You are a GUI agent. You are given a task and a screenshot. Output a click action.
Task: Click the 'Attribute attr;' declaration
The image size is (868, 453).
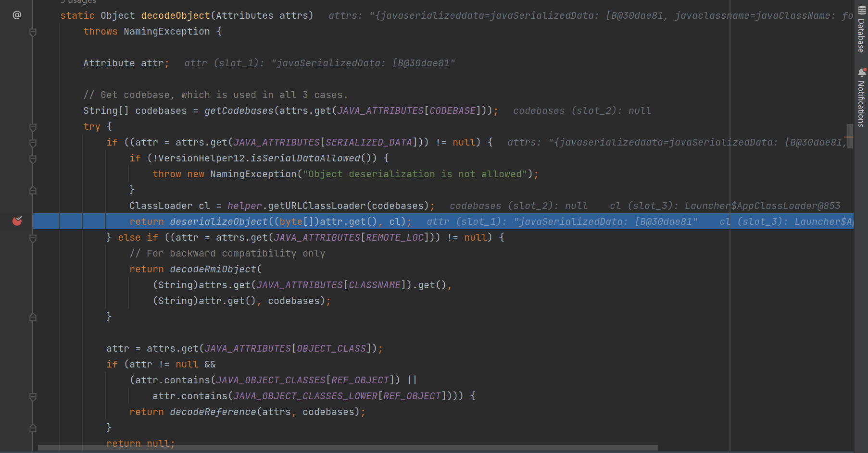coord(126,63)
